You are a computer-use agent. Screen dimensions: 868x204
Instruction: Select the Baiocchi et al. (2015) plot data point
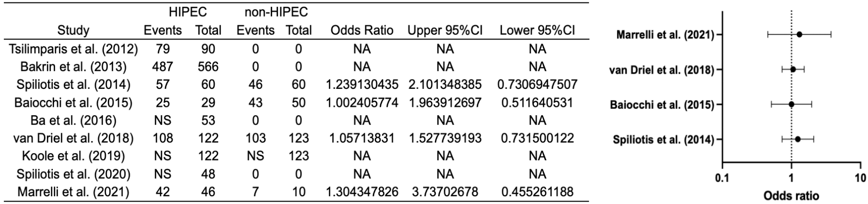(791, 104)
